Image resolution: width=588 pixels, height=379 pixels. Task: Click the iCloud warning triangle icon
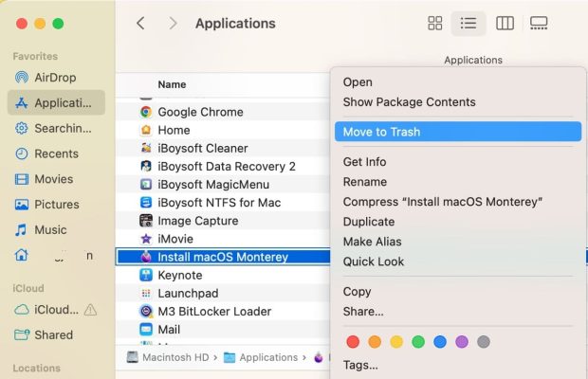90,310
